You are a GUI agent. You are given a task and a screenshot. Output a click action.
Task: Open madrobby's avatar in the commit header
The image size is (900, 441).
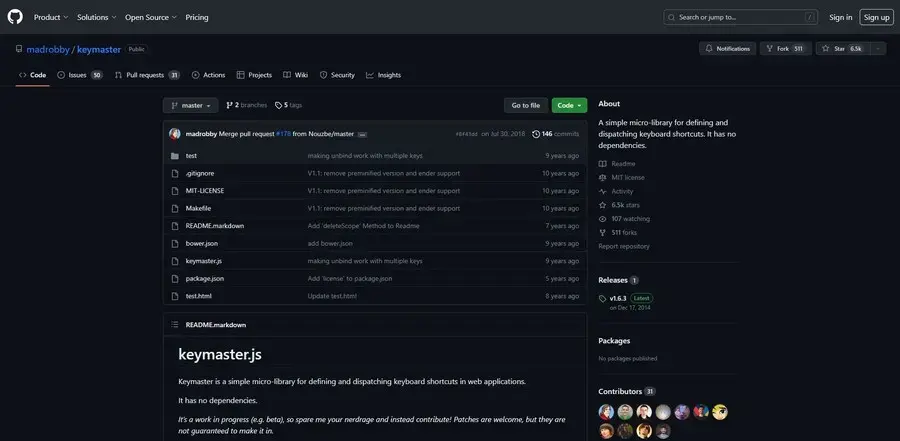point(175,134)
